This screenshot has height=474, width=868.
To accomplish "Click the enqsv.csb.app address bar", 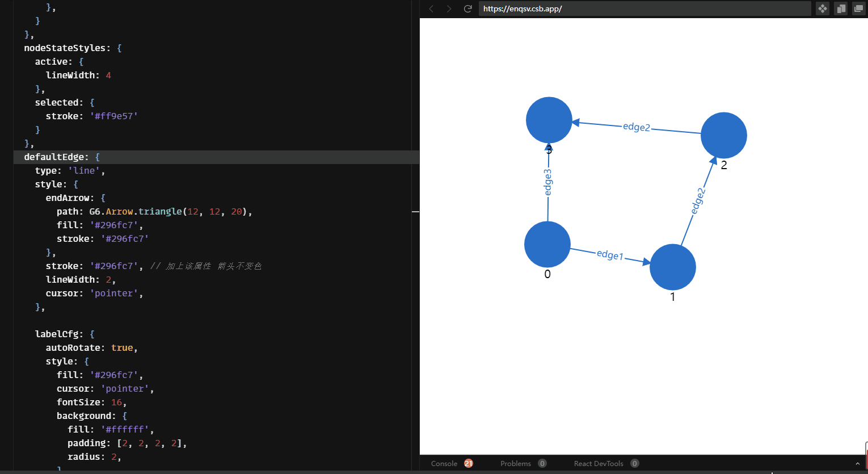I will coord(644,9).
